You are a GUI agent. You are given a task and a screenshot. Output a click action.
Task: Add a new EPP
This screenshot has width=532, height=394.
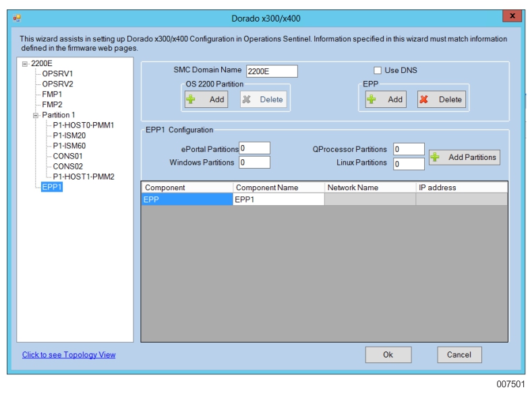pos(386,99)
